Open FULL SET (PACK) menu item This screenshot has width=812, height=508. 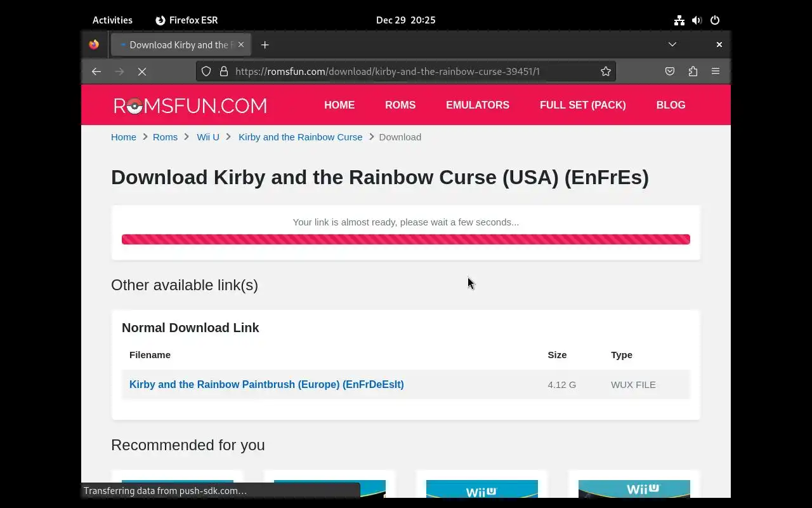(583, 105)
